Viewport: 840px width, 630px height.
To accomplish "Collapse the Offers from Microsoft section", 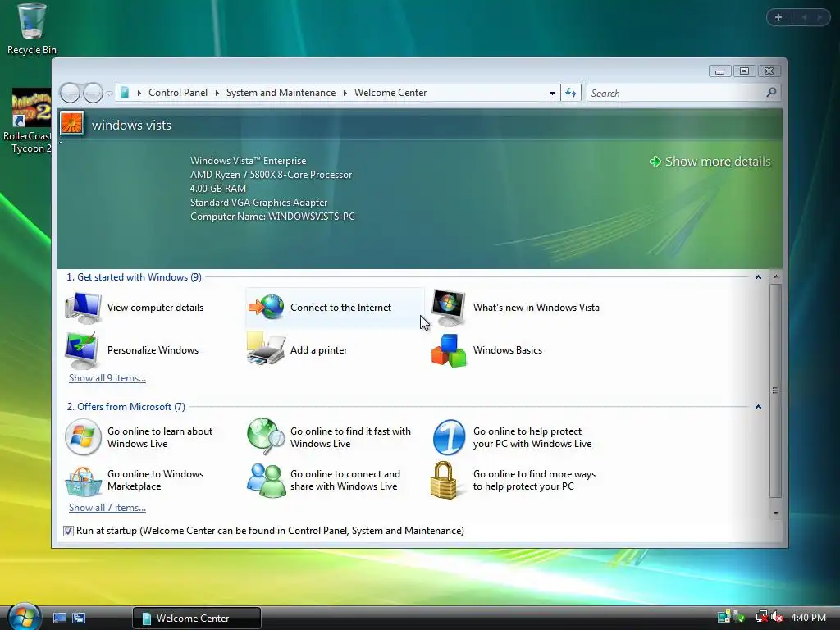I will click(x=758, y=407).
